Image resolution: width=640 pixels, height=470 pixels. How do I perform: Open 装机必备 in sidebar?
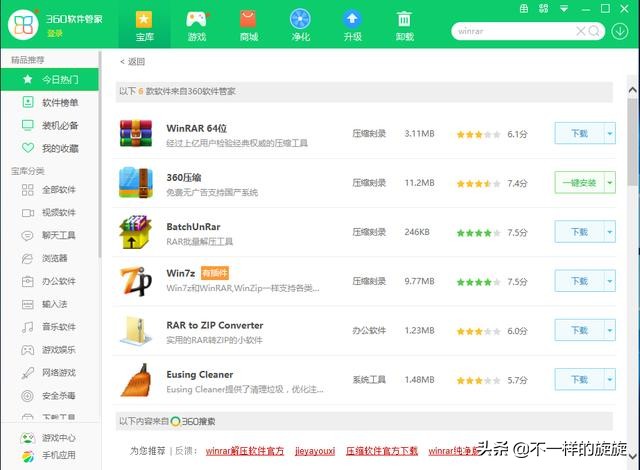(49, 125)
